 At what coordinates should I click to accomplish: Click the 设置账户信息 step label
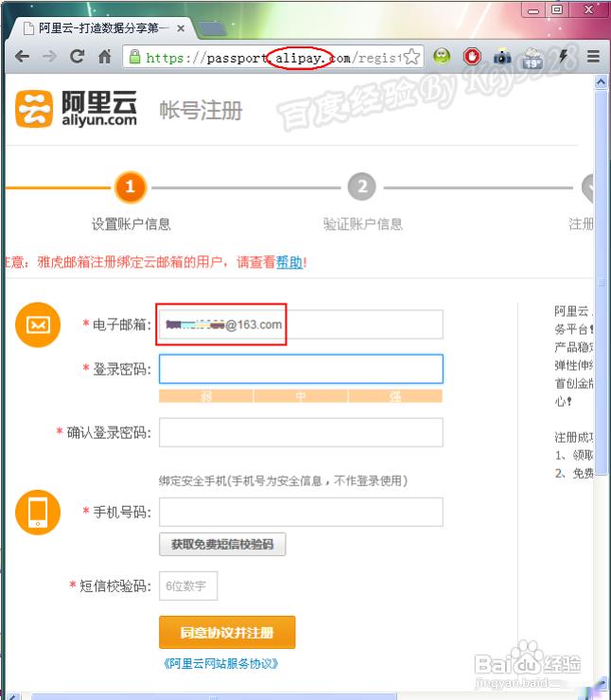[131, 224]
